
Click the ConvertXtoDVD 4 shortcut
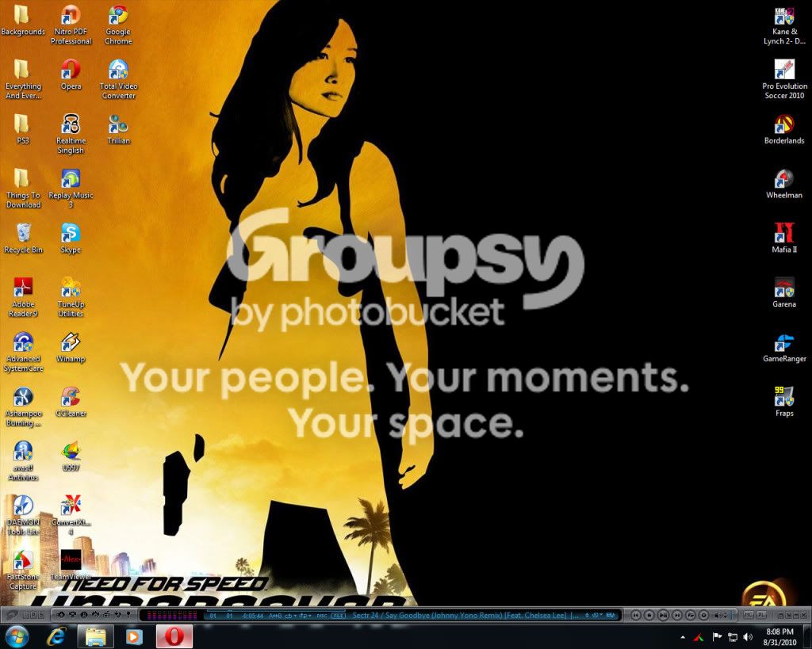tap(71, 515)
